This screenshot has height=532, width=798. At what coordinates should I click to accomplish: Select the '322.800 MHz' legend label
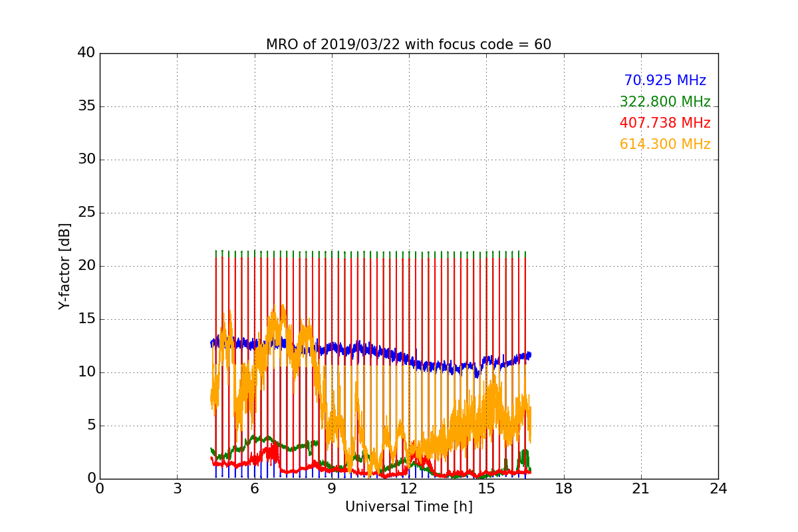click(x=665, y=102)
